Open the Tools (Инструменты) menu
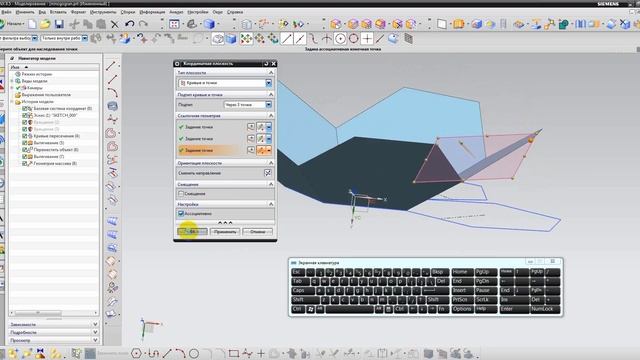The image size is (640, 360). coord(103,12)
